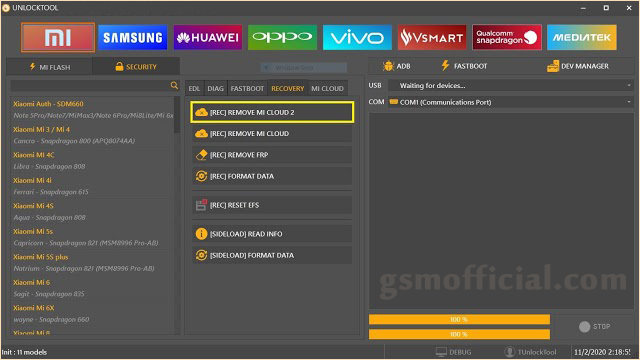Click the disk icon on Reset EFS
The height and width of the screenshot is (360, 640).
[201, 205]
